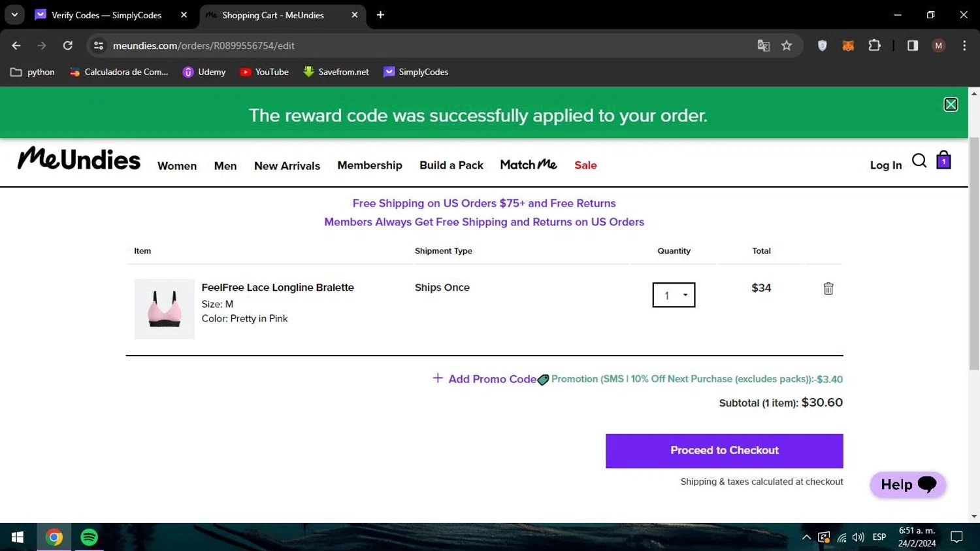980x551 pixels.
Task: Delete the FeelFree Bralette with trash icon
Action: click(828, 288)
